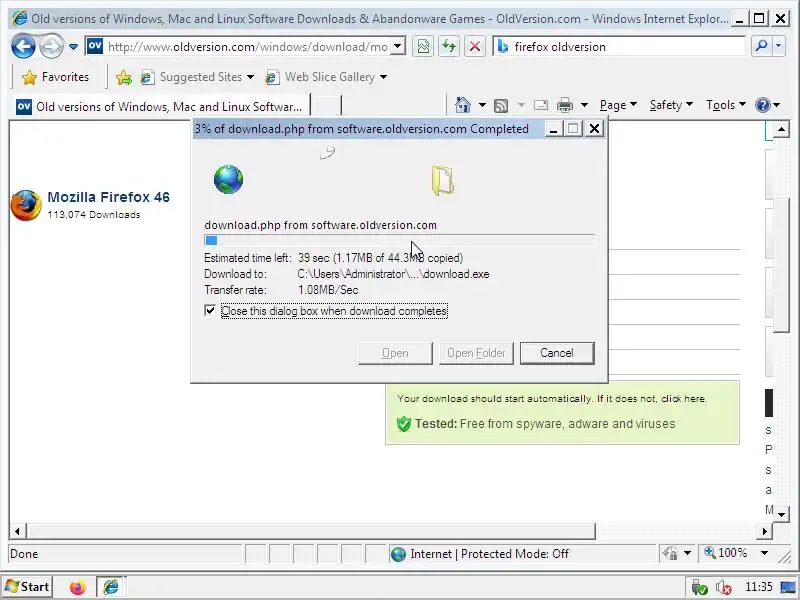Click the network tray icon
The image size is (800, 600).
(699, 587)
